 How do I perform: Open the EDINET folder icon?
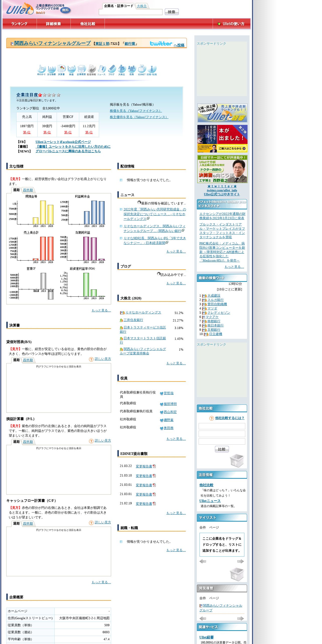142,70
